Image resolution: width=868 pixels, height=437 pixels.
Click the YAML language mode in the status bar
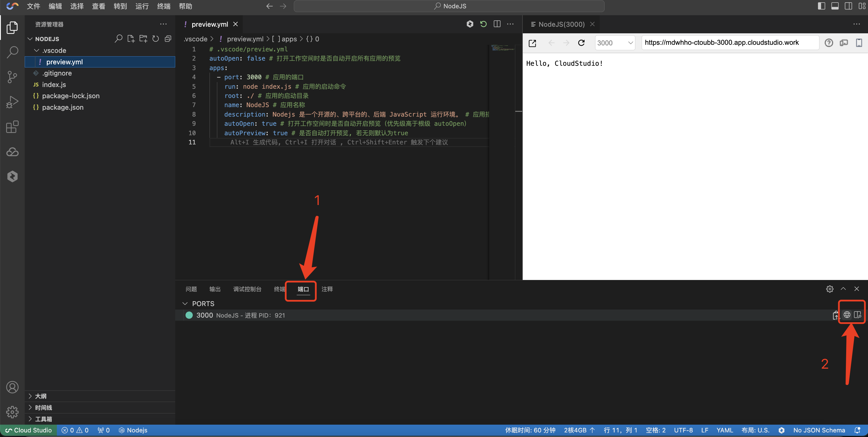click(x=724, y=430)
